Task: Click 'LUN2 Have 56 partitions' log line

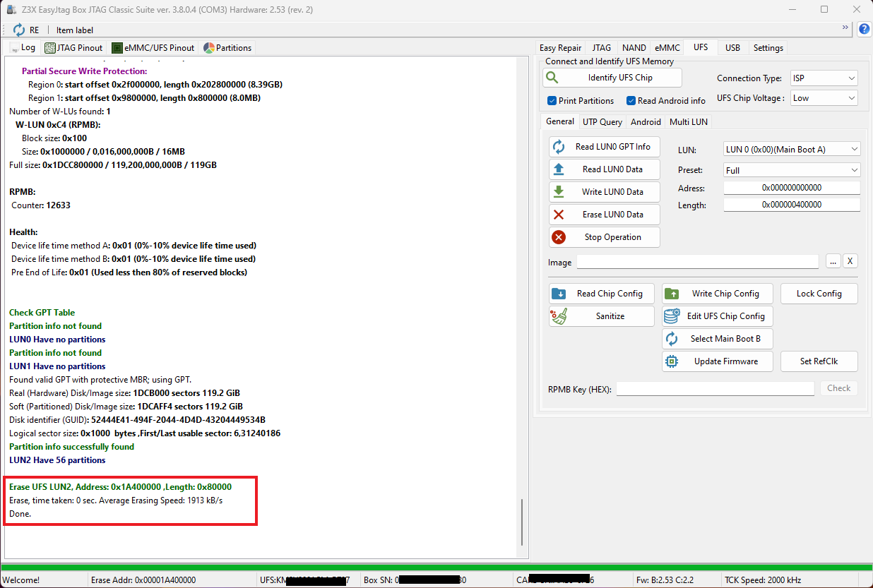Action: [57, 460]
